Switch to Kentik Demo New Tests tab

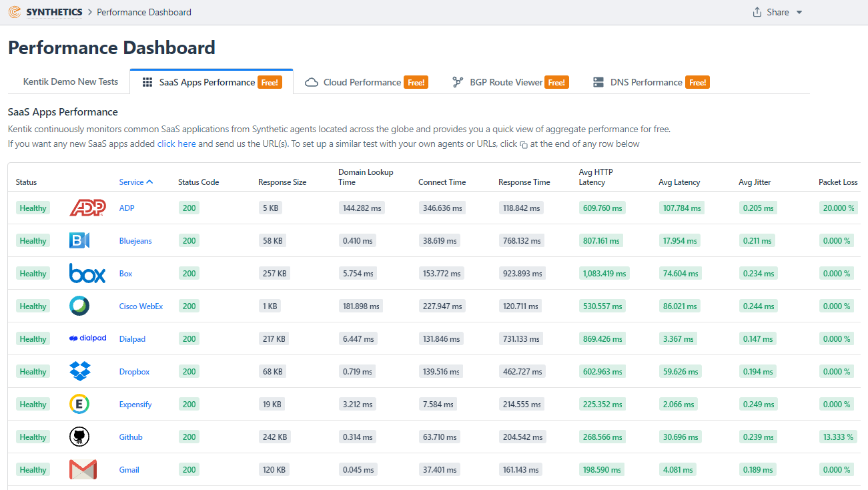tap(71, 81)
